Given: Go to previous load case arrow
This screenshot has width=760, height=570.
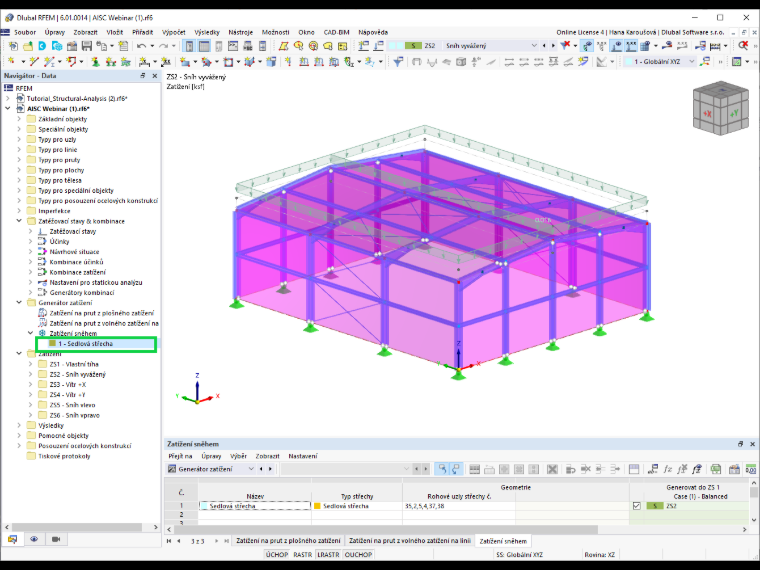Looking at the screenshot, I should [544, 46].
